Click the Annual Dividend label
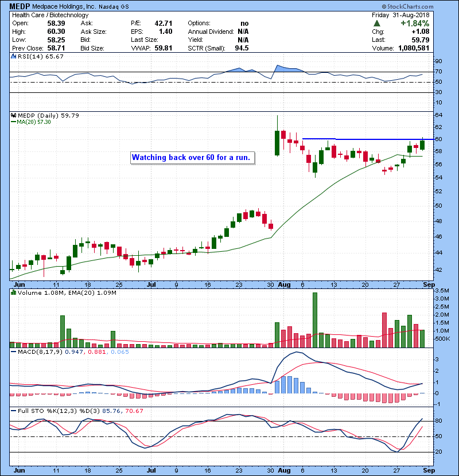This screenshot has width=459, height=476. click(211, 32)
